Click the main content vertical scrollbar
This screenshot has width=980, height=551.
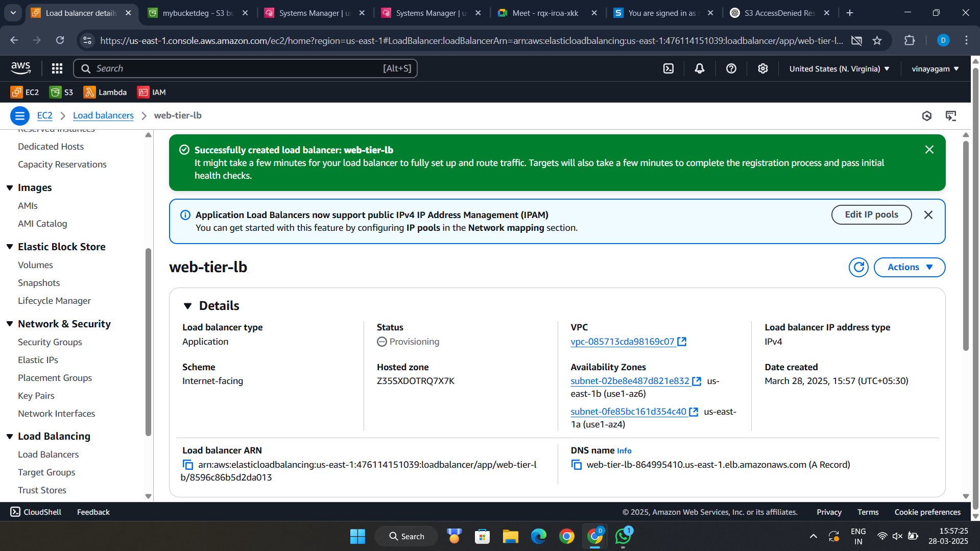tap(966, 245)
